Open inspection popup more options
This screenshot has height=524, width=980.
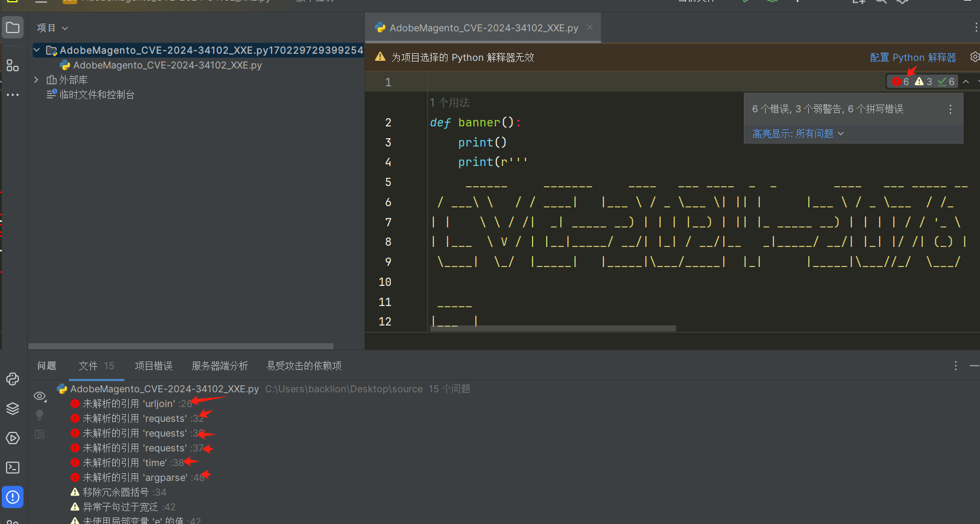(x=950, y=109)
